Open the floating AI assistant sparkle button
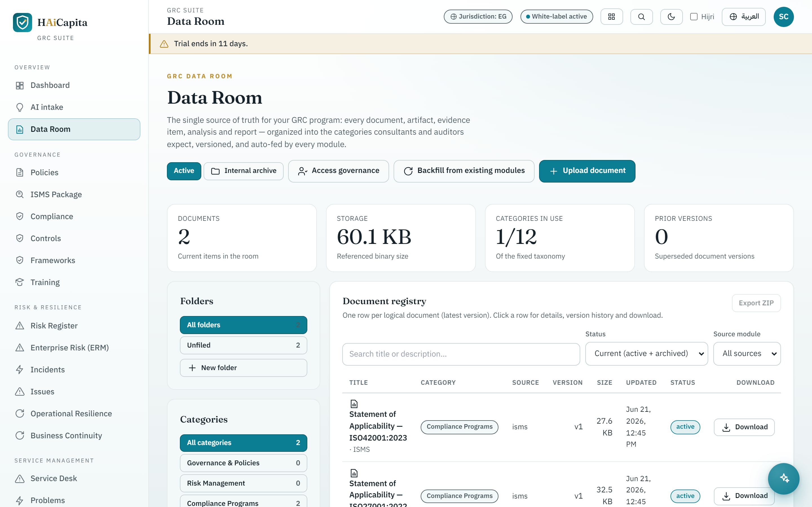Screen dimensions: 812x507 tap(784, 479)
